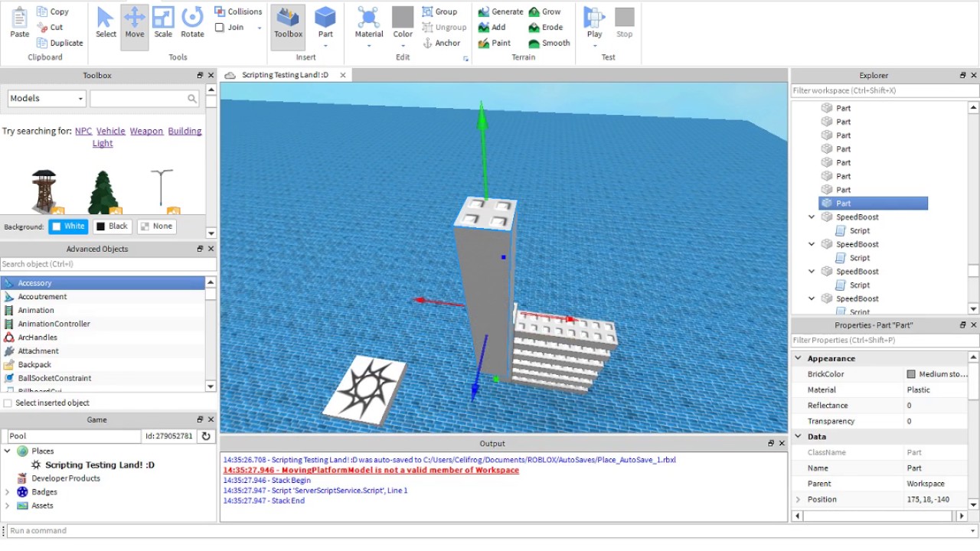Set Toolbox background to None
This screenshot has height=551, width=980.
pyautogui.click(x=156, y=227)
